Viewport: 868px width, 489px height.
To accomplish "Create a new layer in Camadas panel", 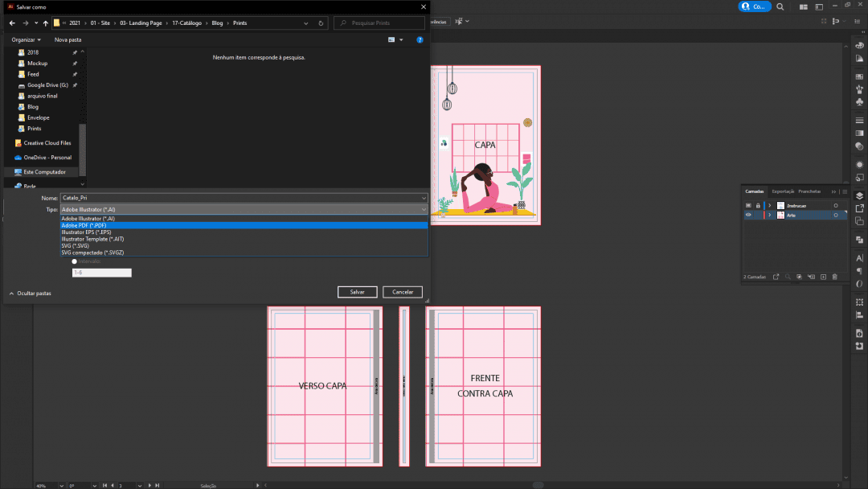I will [823, 277].
